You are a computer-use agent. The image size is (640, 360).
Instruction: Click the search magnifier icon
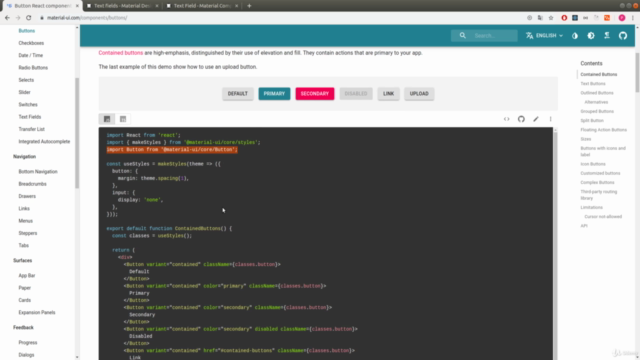pos(462,36)
